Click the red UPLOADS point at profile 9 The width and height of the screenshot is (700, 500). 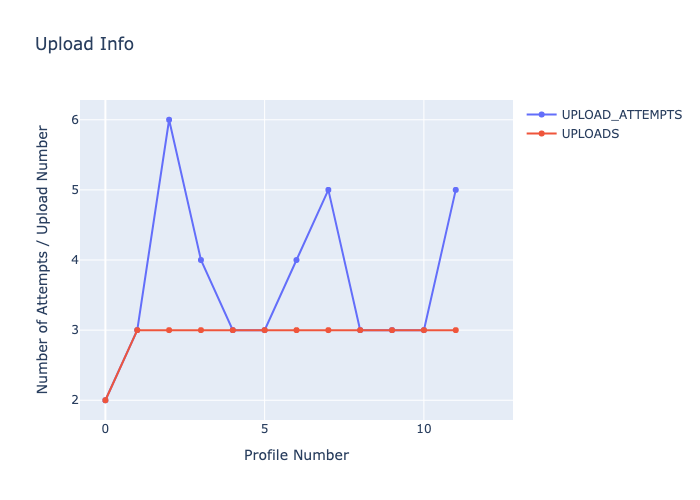tap(392, 330)
